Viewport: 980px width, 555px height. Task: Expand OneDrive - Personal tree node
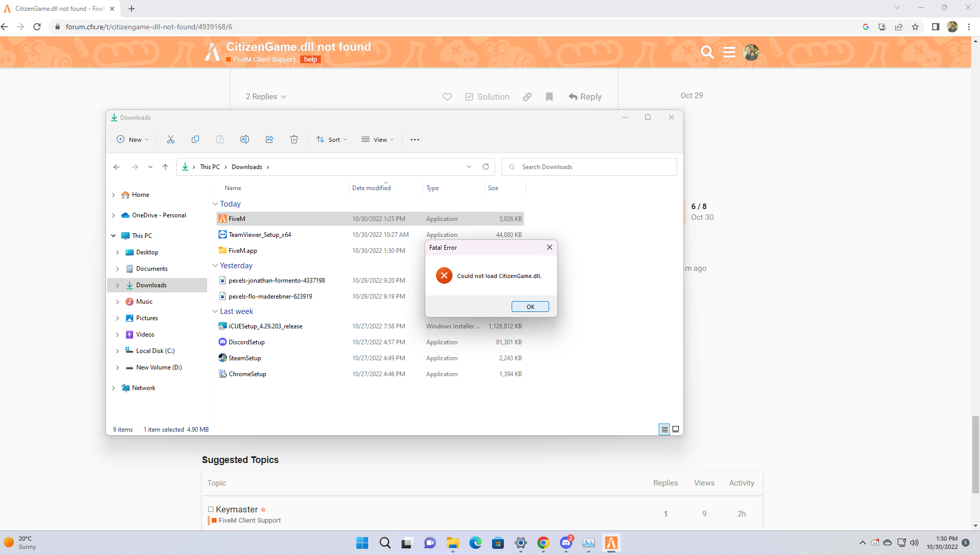click(114, 215)
